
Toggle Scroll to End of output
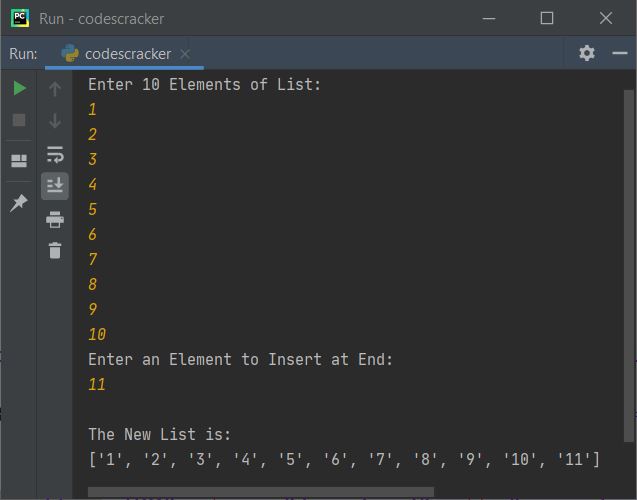click(x=55, y=186)
